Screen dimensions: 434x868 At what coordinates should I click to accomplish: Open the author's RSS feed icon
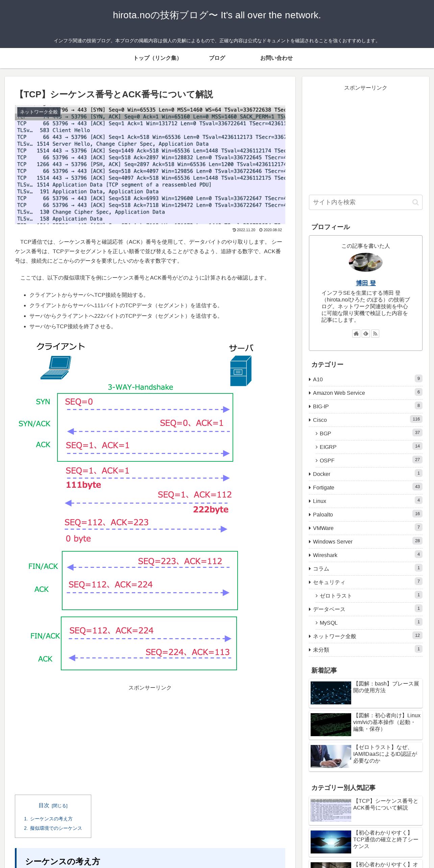click(x=375, y=334)
